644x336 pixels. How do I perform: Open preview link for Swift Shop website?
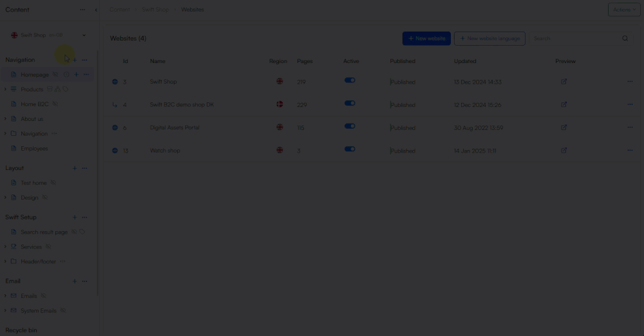point(564,82)
